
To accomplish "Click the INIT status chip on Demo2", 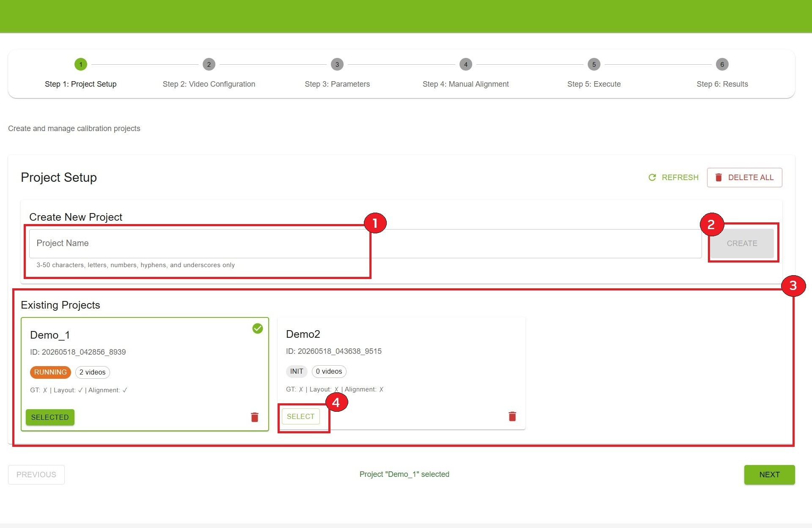I will coord(297,372).
